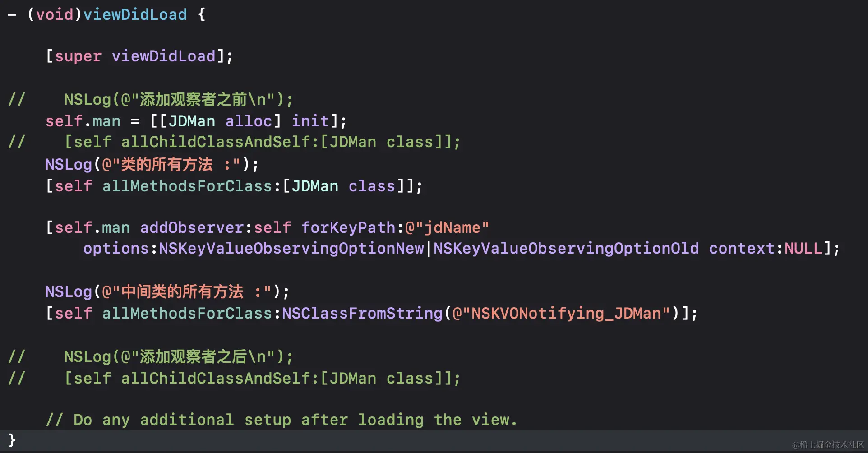Screen dimensions: 868x453
Task: Click the 'Do any additional setup' comment
Action: 282,420
